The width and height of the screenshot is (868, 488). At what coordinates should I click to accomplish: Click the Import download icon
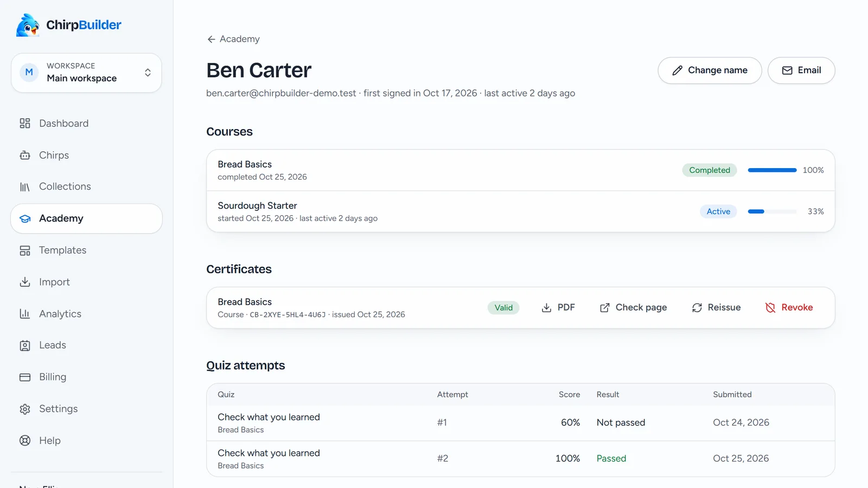pyautogui.click(x=25, y=282)
